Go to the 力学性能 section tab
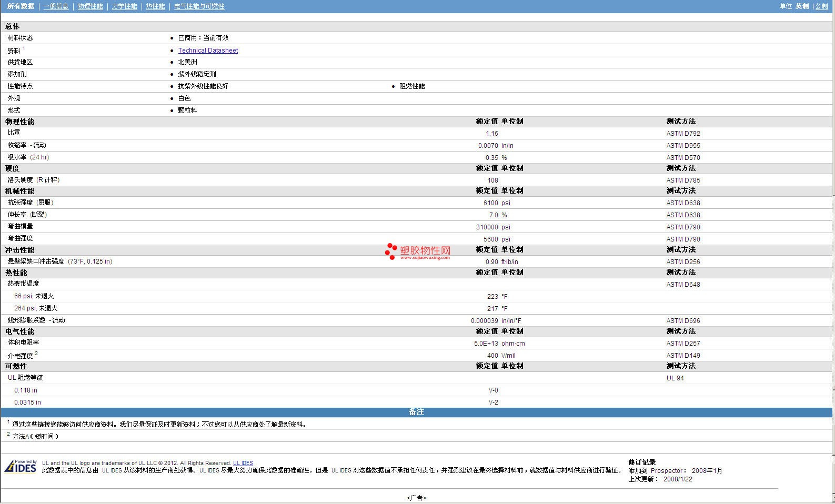The height and width of the screenshot is (504, 835). (x=124, y=6)
